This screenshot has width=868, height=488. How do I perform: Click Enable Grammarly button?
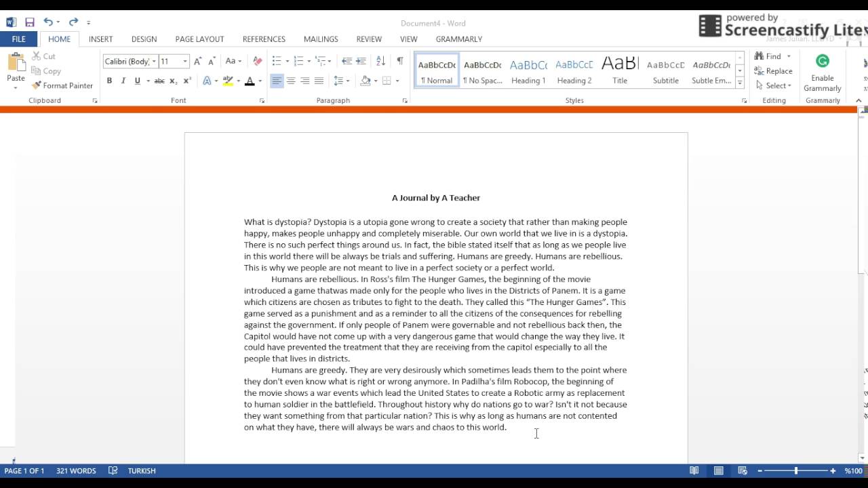822,73
